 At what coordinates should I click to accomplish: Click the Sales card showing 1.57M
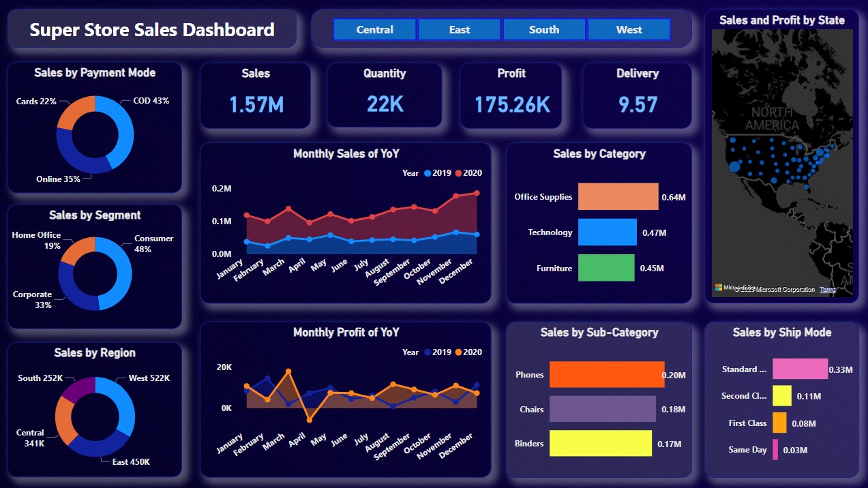click(255, 96)
